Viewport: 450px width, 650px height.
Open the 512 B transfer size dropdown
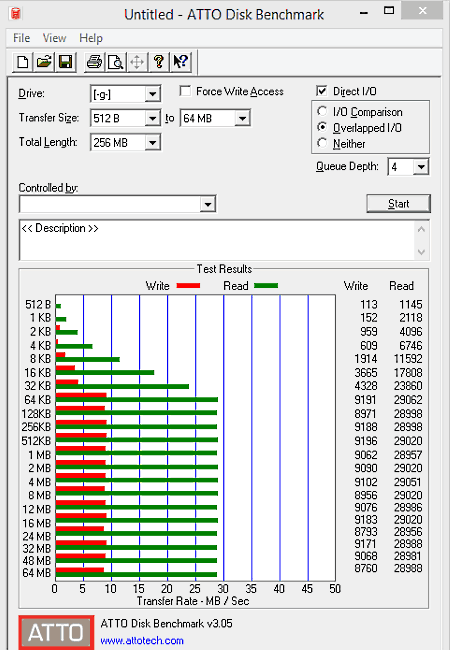tap(152, 119)
